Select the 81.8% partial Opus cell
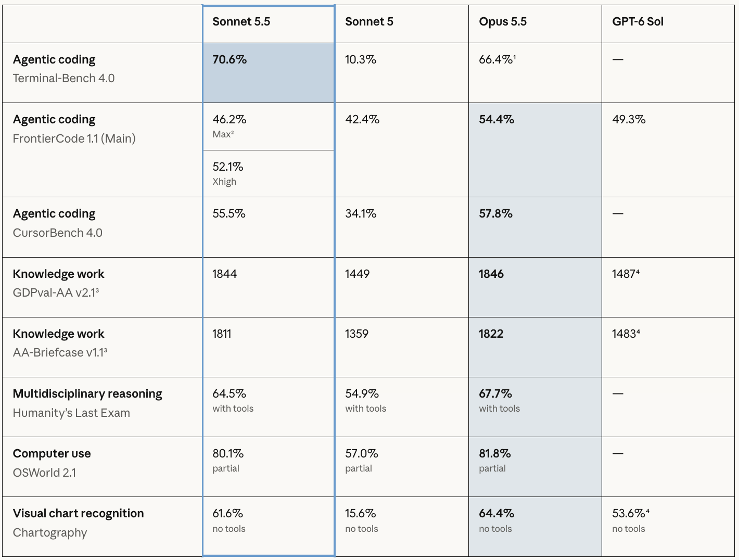The image size is (739, 560). (535, 467)
